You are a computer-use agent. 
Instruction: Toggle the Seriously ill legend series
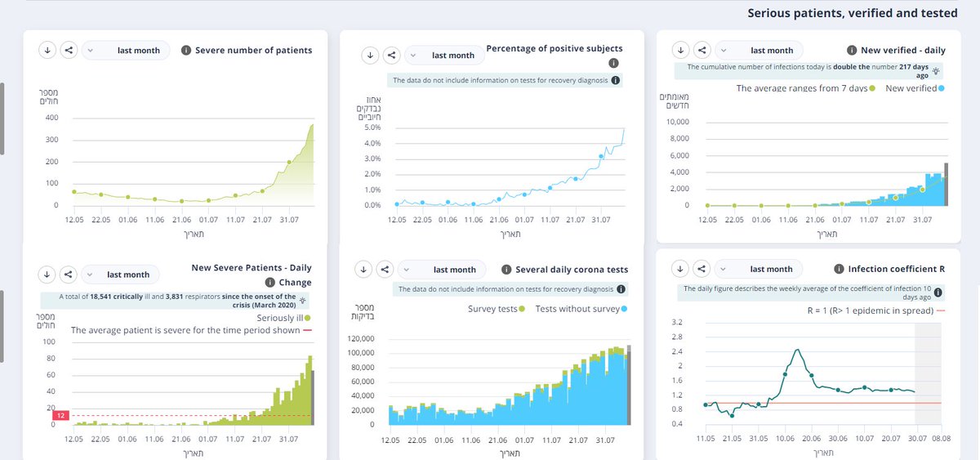284,318
